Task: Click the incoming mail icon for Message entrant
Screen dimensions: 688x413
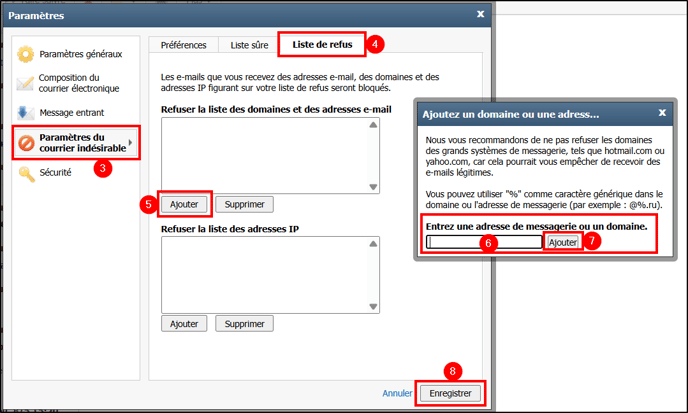Action: pos(25,112)
